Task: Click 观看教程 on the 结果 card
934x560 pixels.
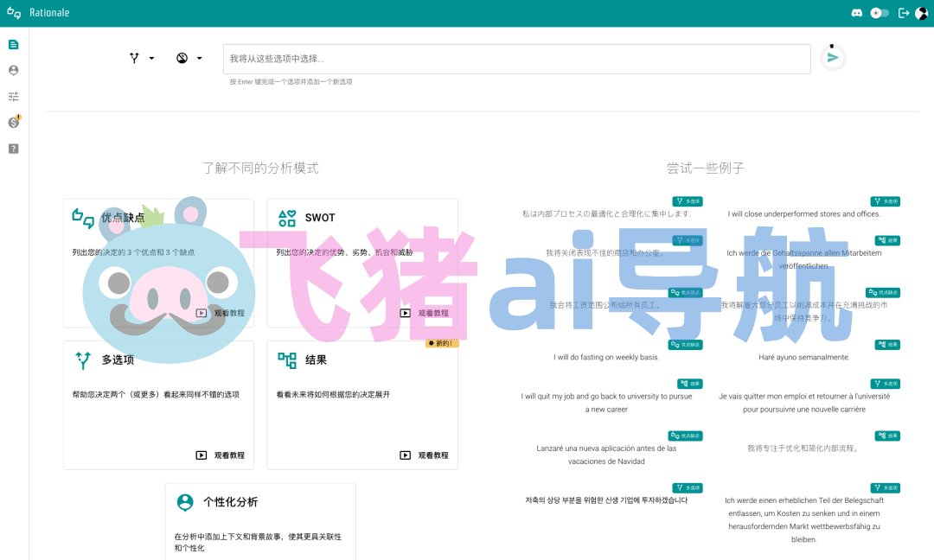Action: click(x=424, y=455)
